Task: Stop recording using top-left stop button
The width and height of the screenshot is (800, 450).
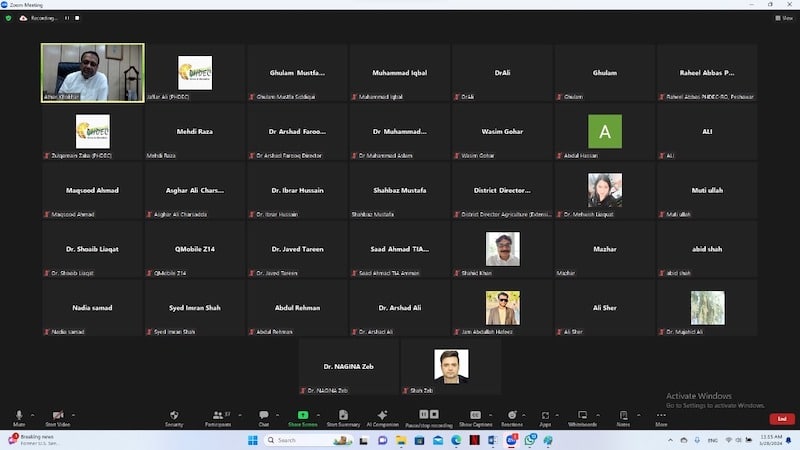Action: [78, 18]
